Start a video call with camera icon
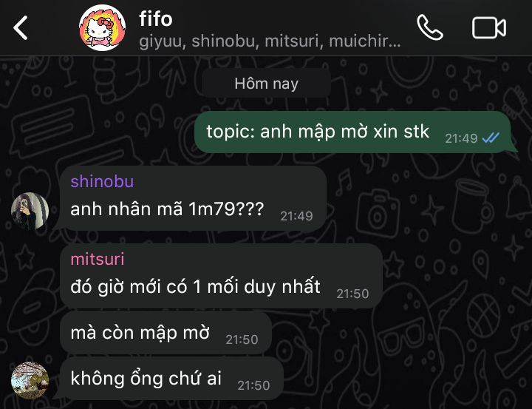532x409 pixels. pyautogui.click(x=489, y=27)
